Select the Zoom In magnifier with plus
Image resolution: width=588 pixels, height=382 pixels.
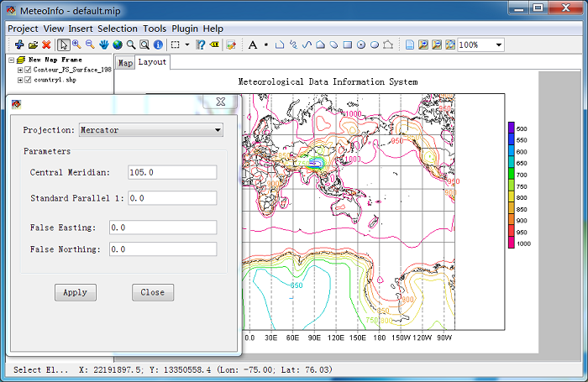coord(77,44)
